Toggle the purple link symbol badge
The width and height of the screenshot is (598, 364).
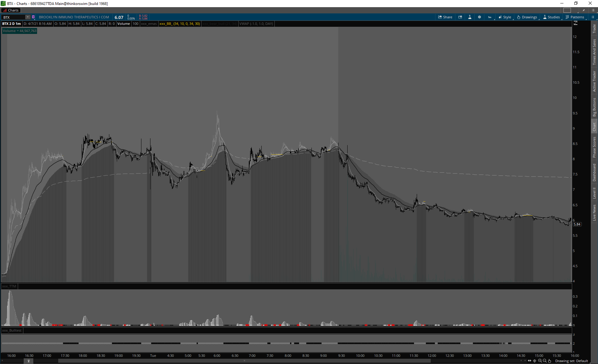(x=33, y=17)
